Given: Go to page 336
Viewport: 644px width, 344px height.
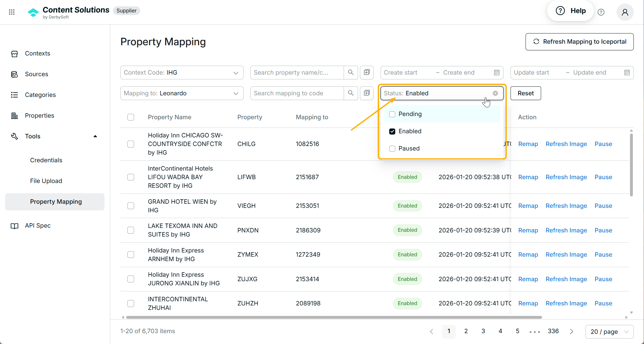Looking at the screenshot, I should point(553,331).
